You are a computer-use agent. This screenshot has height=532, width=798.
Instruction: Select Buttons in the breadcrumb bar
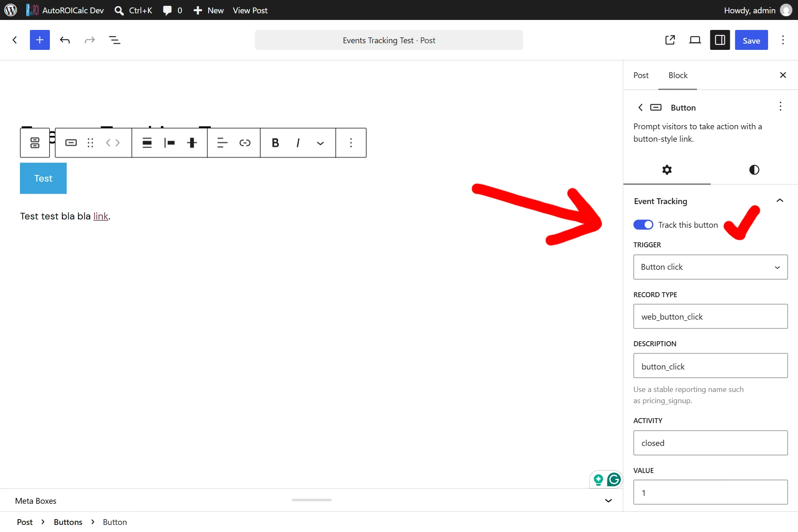pyautogui.click(x=68, y=522)
